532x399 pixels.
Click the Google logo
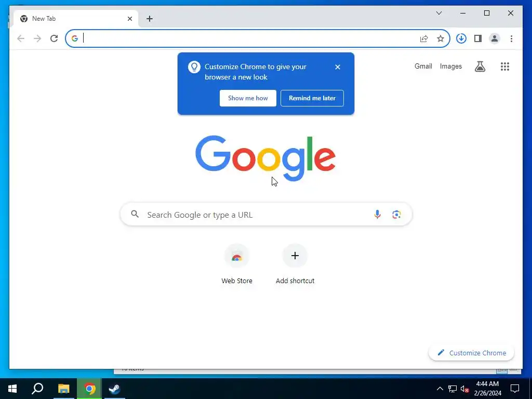click(x=265, y=158)
